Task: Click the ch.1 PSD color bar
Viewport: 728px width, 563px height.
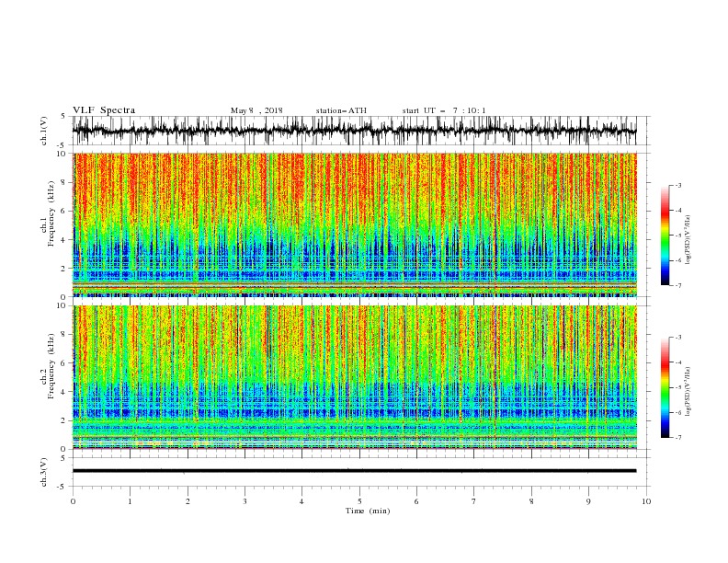Action: tap(665, 236)
